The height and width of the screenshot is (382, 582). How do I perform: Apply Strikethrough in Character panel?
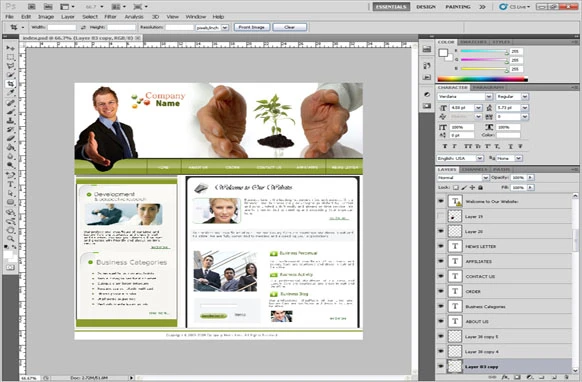point(520,146)
